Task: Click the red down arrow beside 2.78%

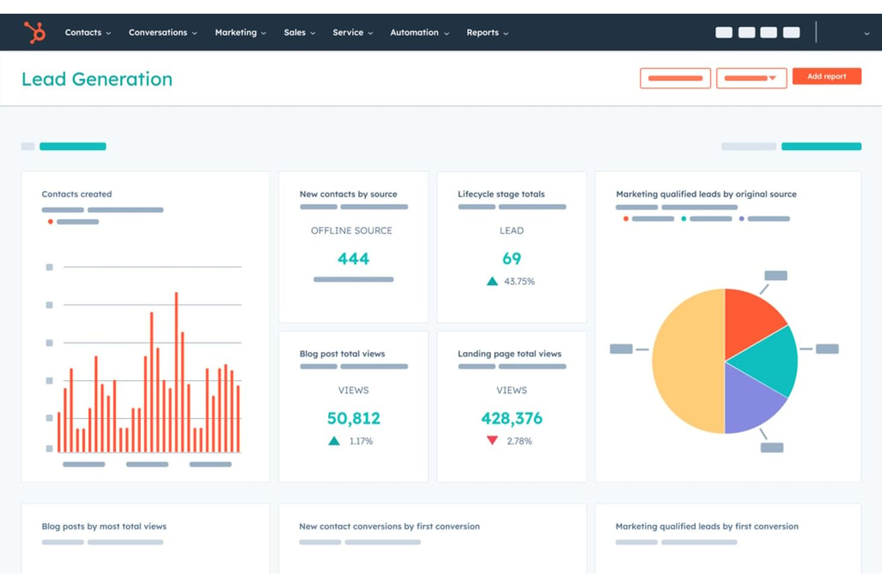Action: click(492, 440)
